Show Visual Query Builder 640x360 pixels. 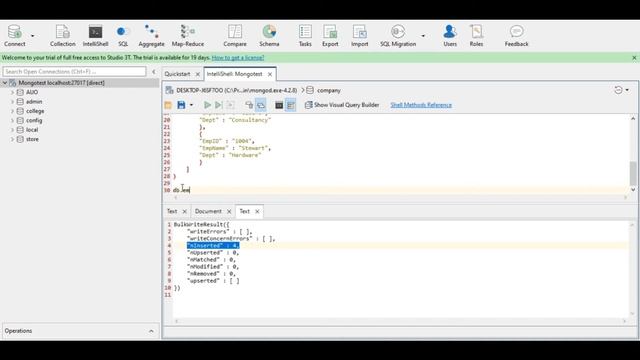click(x=342, y=105)
